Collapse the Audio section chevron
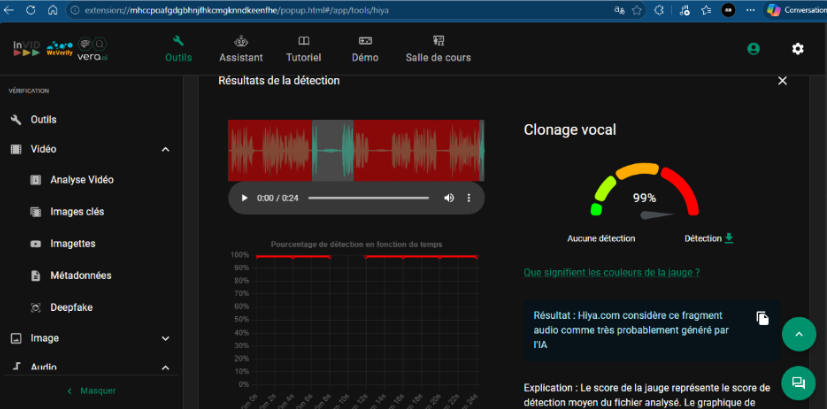827x409 pixels. pyautogui.click(x=166, y=367)
